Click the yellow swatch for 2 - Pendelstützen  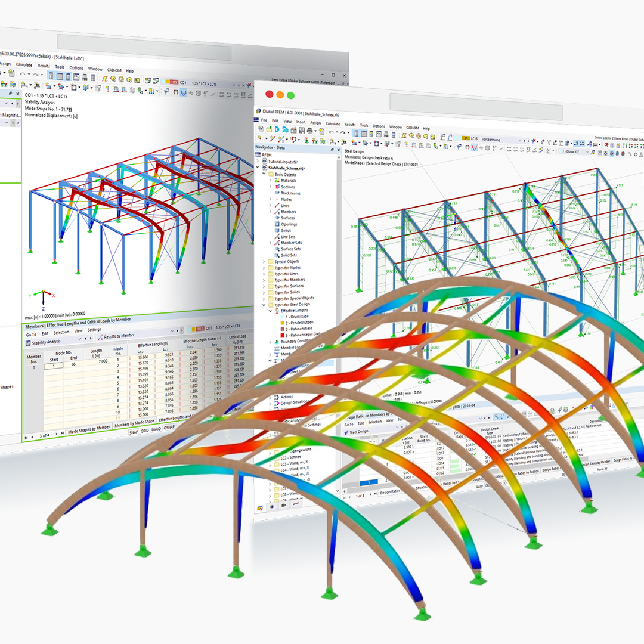pos(282,322)
